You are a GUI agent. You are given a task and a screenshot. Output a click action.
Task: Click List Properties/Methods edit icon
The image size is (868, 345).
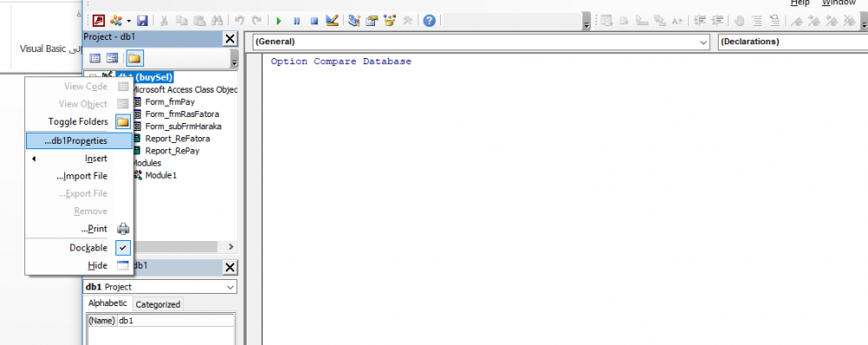pos(607,21)
